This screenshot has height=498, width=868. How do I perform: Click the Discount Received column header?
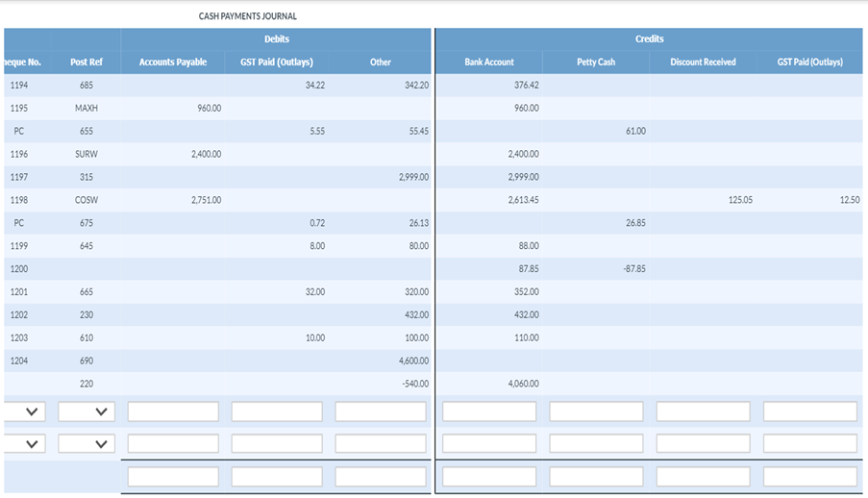coord(703,62)
